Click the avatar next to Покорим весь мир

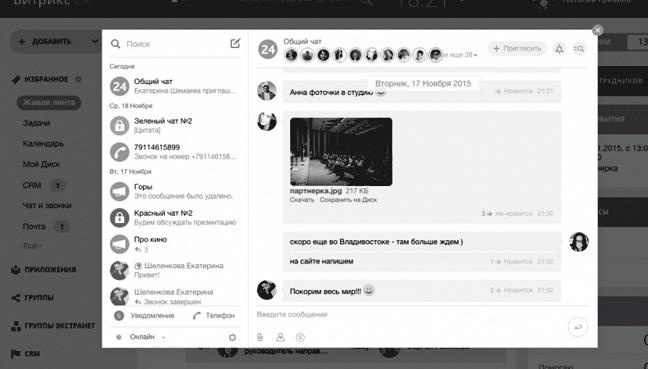267,290
